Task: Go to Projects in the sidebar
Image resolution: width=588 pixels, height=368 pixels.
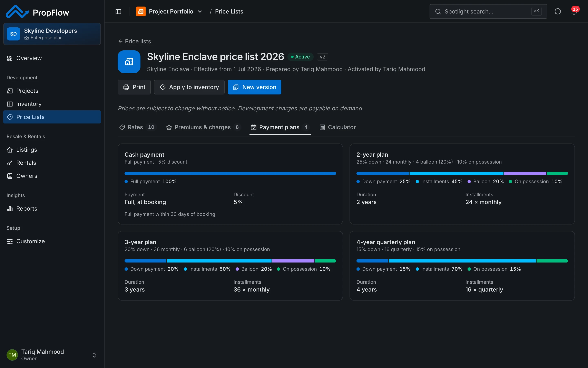Action: point(52,91)
